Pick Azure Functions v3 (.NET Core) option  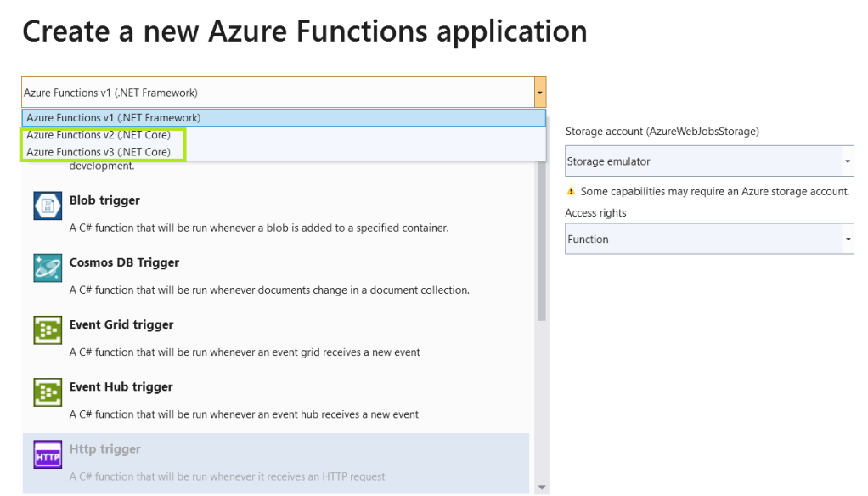pos(99,152)
